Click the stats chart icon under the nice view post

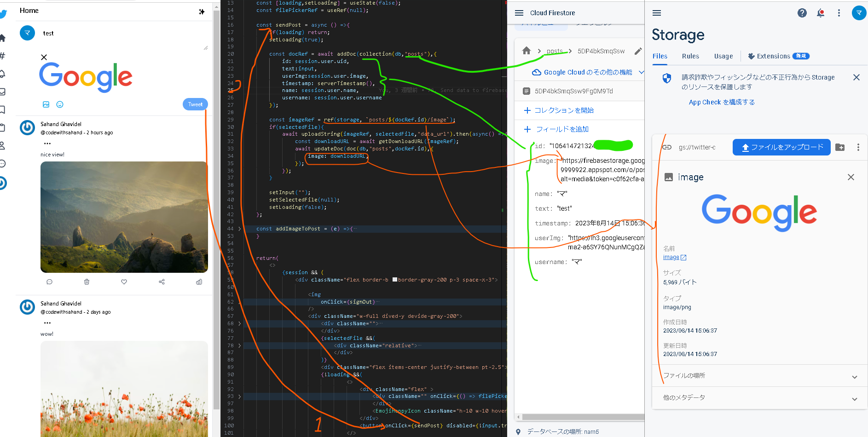[x=199, y=282]
